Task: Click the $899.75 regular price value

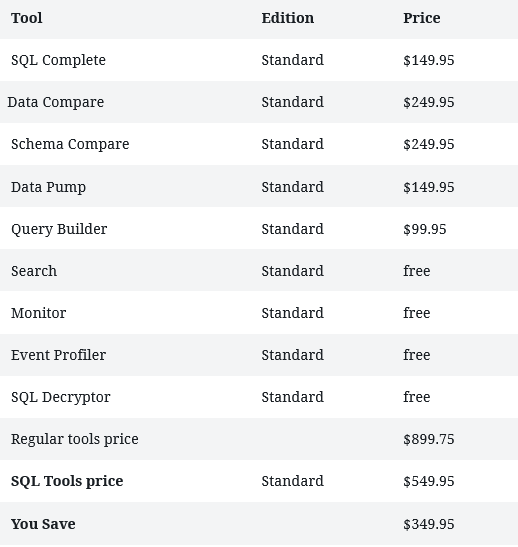Action: (429, 440)
